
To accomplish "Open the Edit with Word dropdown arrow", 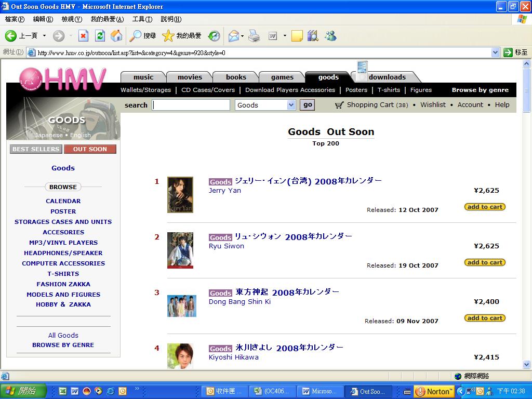I will (285, 36).
